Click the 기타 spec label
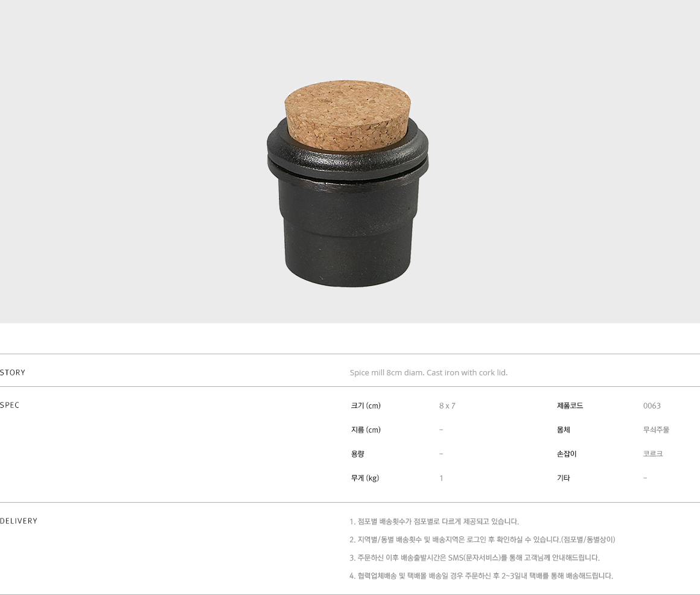The height and width of the screenshot is (595, 700). coord(564,478)
